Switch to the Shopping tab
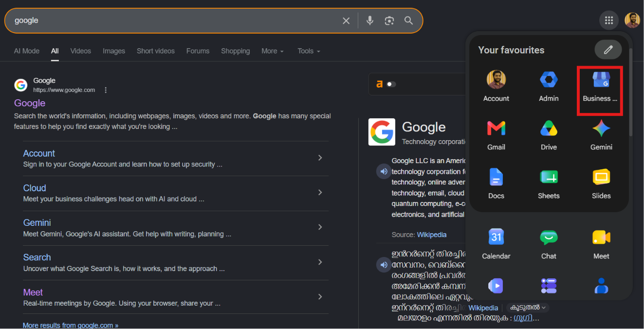This screenshot has width=644, height=329. (236, 51)
